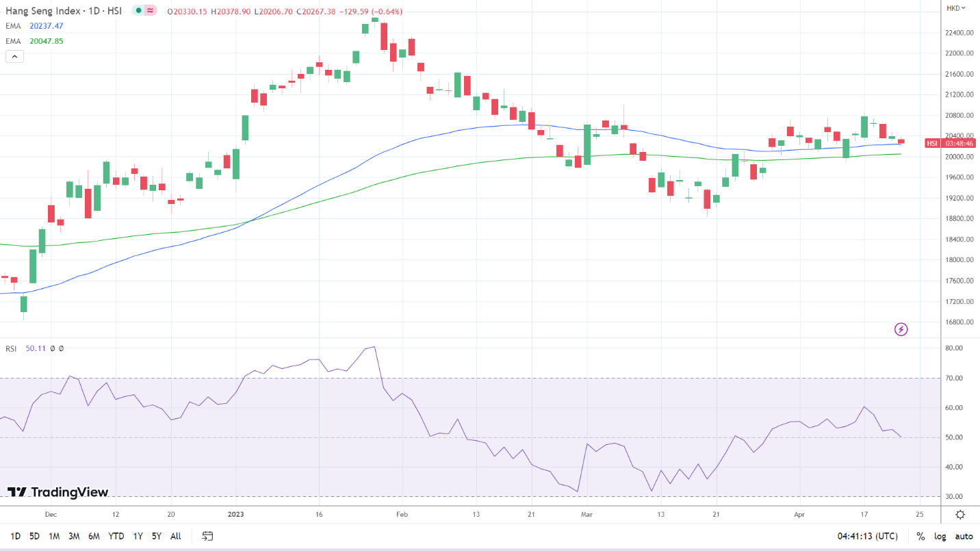980x551 pixels.
Task: Click the 20000.00 price axis label
Action: point(958,157)
